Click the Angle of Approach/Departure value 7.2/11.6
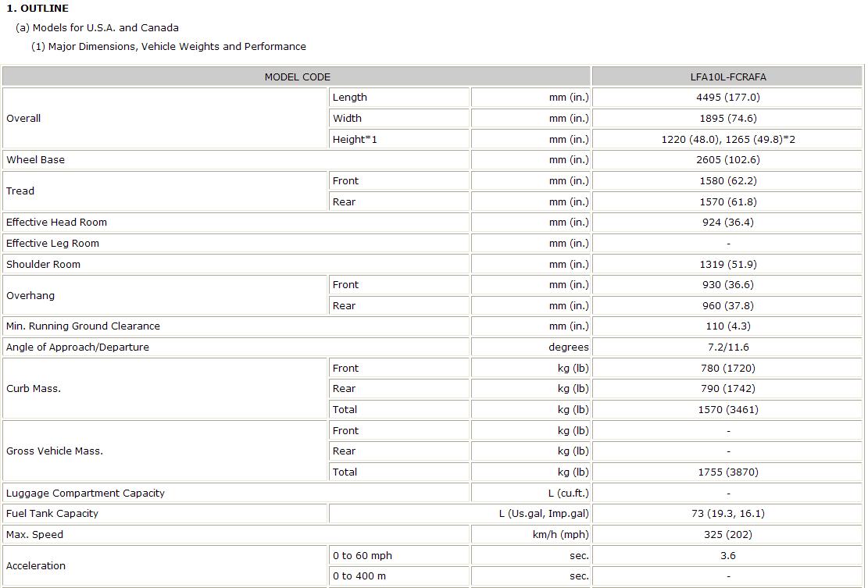 (728, 347)
